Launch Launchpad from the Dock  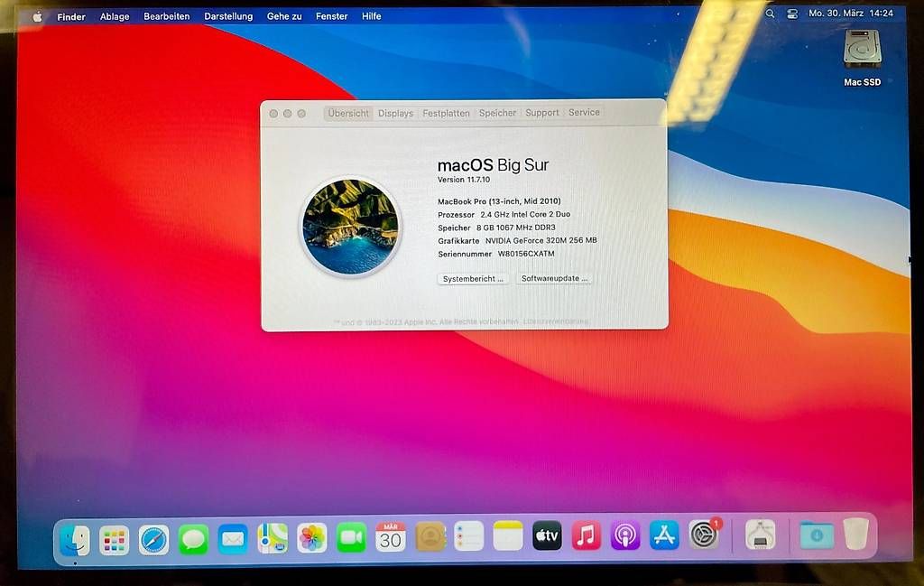click(x=115, y=539)
